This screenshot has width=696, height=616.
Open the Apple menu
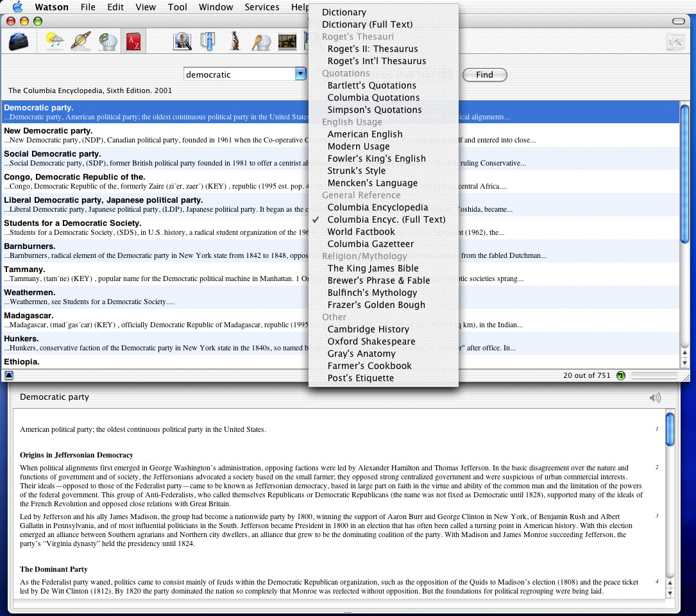tap(17, 6)
